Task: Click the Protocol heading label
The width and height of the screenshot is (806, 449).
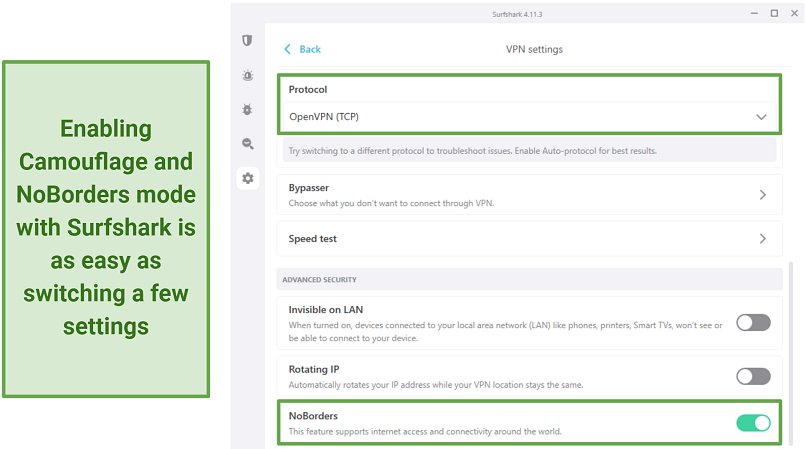Action: tap(307, 89)
